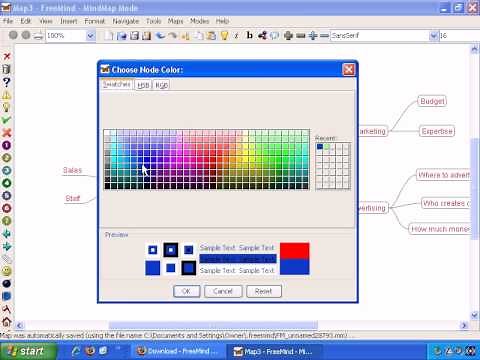The height and width of the screenshot is (360, 480).
Task: Pick the light green swatch under Recent
Action: 327,146
